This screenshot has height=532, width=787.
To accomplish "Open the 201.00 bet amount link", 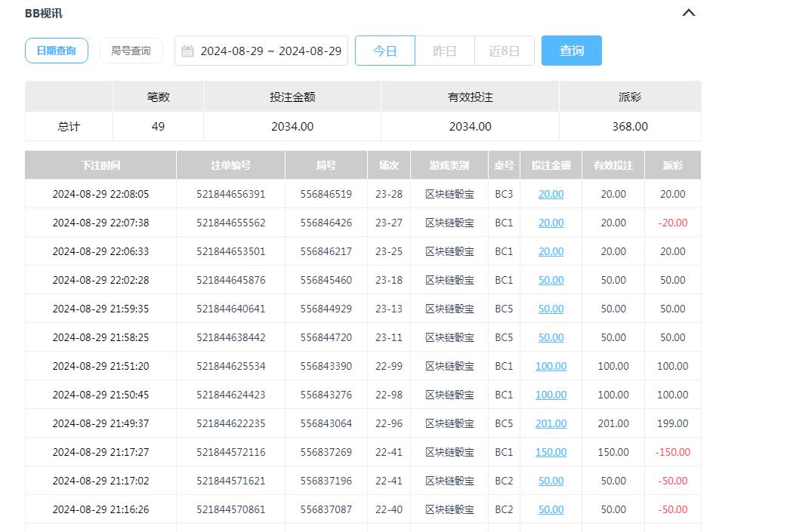I will click(x=551, y=423).
